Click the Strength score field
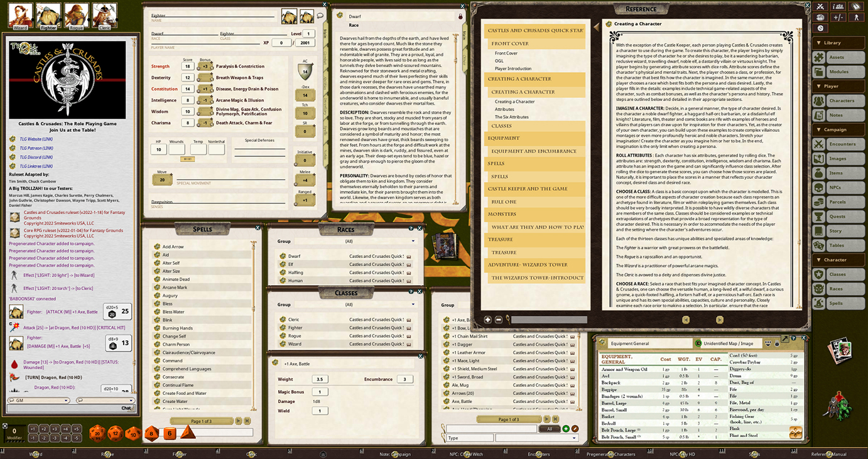Image resolution: width=868 pixels, height=459 pixels. coord(187,66)
